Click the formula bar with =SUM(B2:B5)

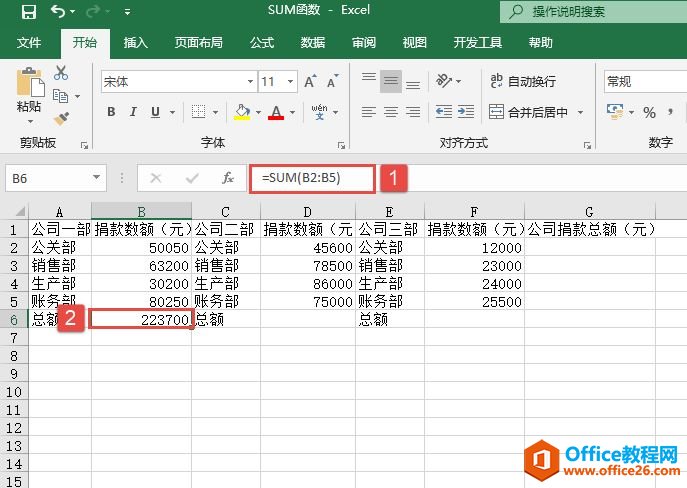tap(312, 178)
